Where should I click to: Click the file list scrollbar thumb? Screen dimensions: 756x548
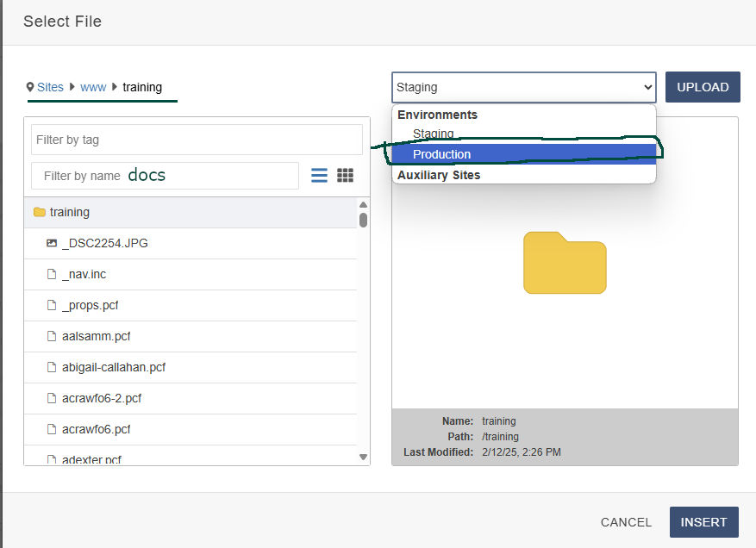point(364,220)
